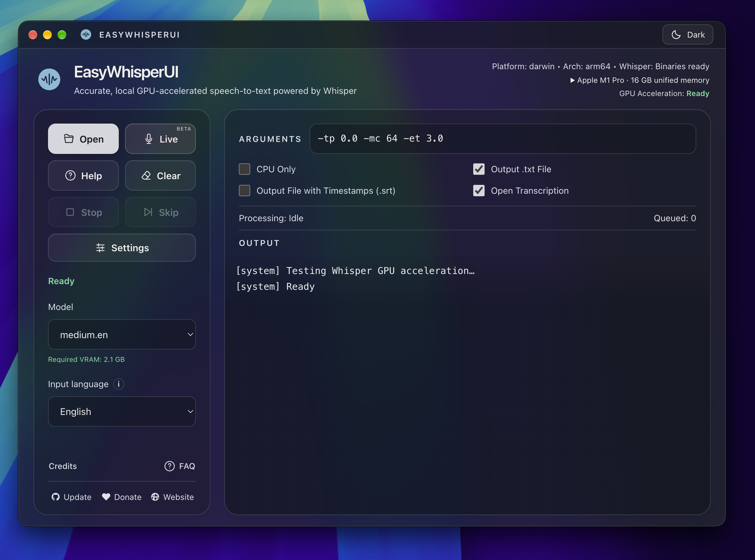The image size is (755, 560).
Task: Click the 'Required VRAM: 2.1 GB' text
Action: (87, 359)
